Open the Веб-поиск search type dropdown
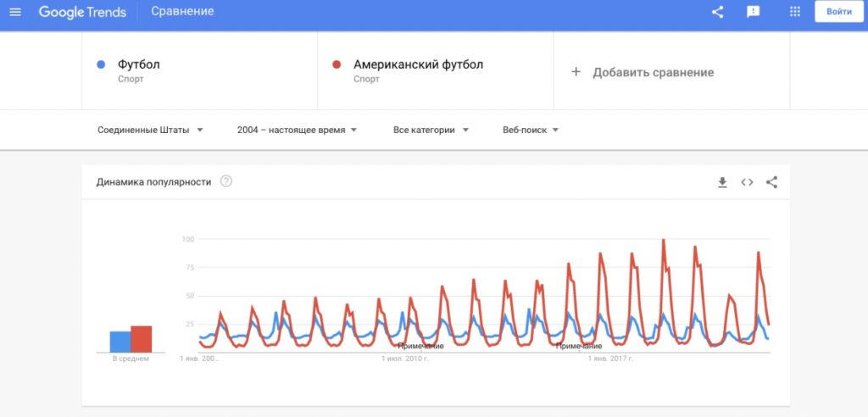The image size is (868, 417). tap(531, 131)
